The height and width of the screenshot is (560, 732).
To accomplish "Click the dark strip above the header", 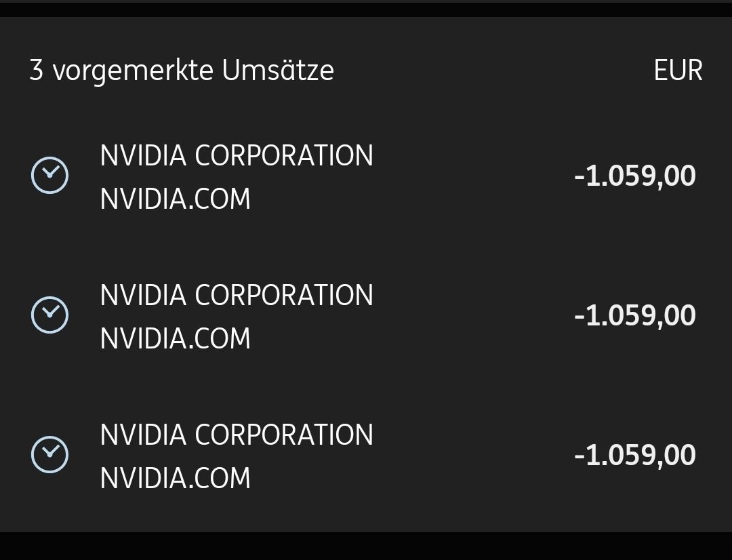I will point(366,8).
